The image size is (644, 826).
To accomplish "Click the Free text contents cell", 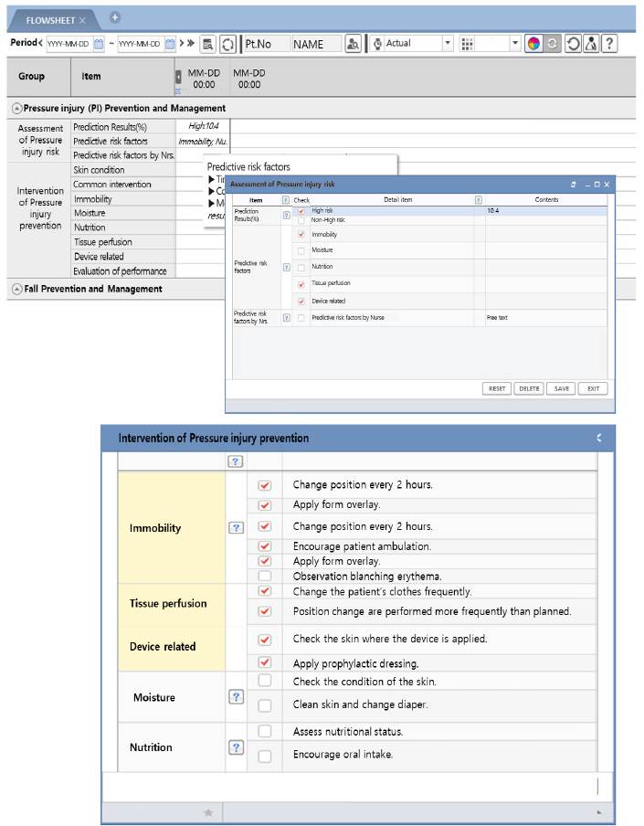I will point(546,318).
